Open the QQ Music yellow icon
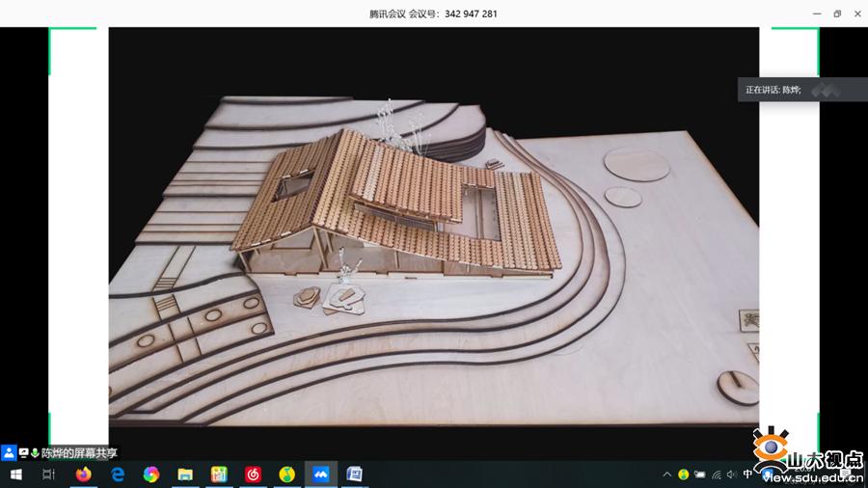 286,474
